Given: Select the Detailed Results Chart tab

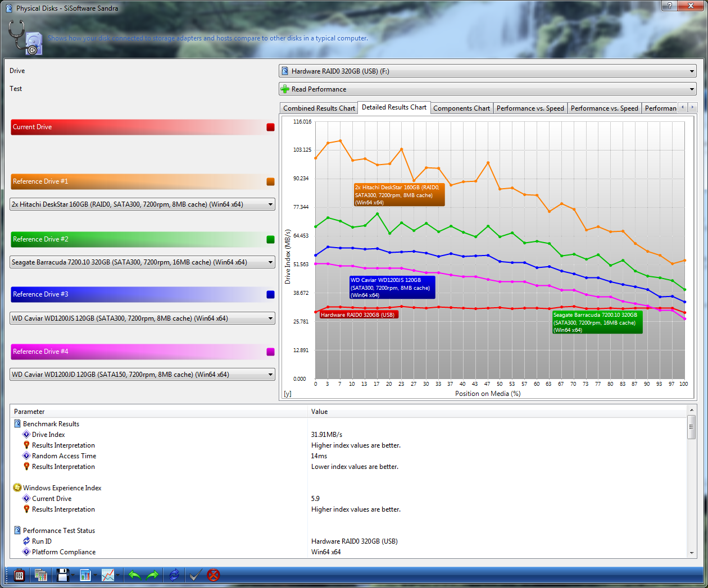Looking at the screenshot, I should tap(394, 107).
